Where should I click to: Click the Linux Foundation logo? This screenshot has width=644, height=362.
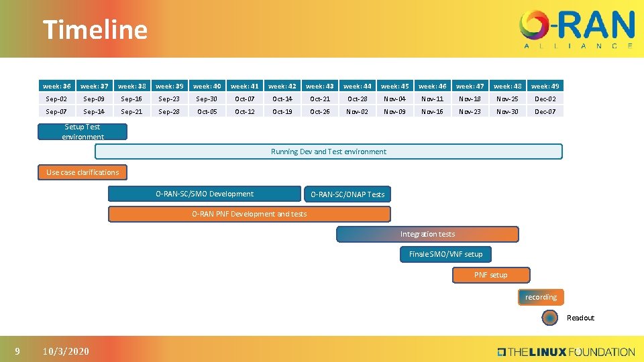tap(566, 352)
